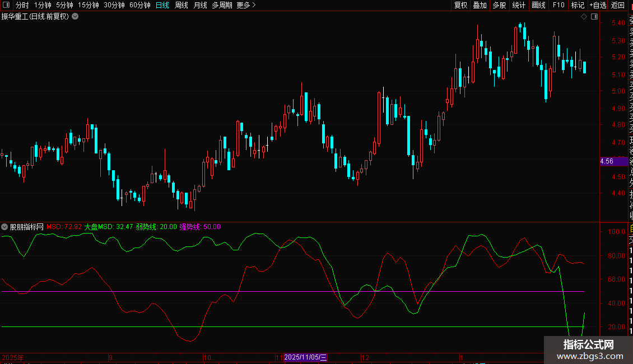The width and height of the screenshot is (633, 364).
Task: Click the 4.56 price marker on axis
Action: click(613, 161)
